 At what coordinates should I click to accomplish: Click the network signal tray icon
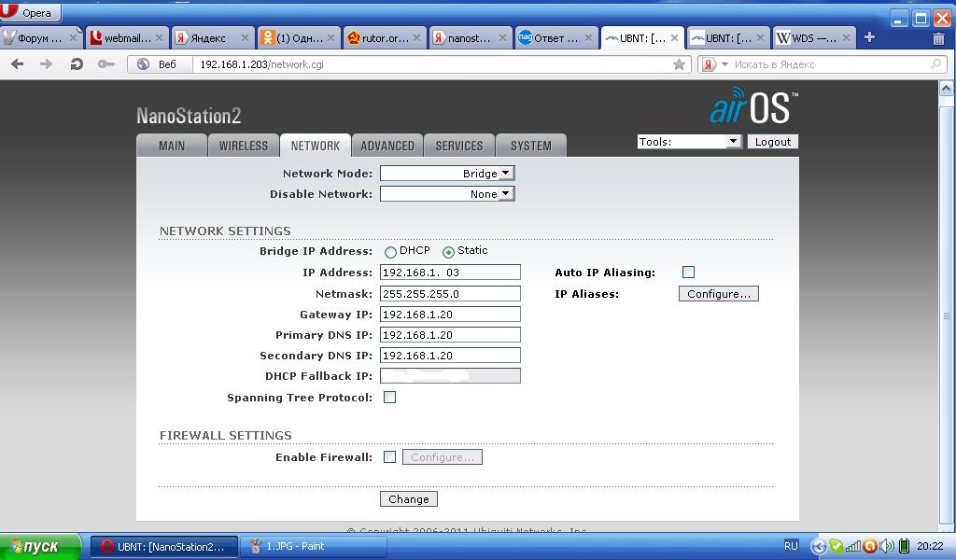point(853,546)
